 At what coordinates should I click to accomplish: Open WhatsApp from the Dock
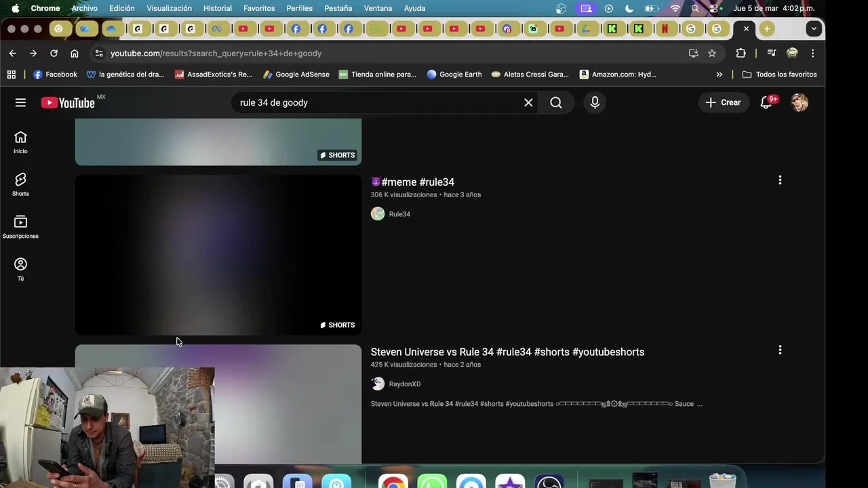coord(432,482)
